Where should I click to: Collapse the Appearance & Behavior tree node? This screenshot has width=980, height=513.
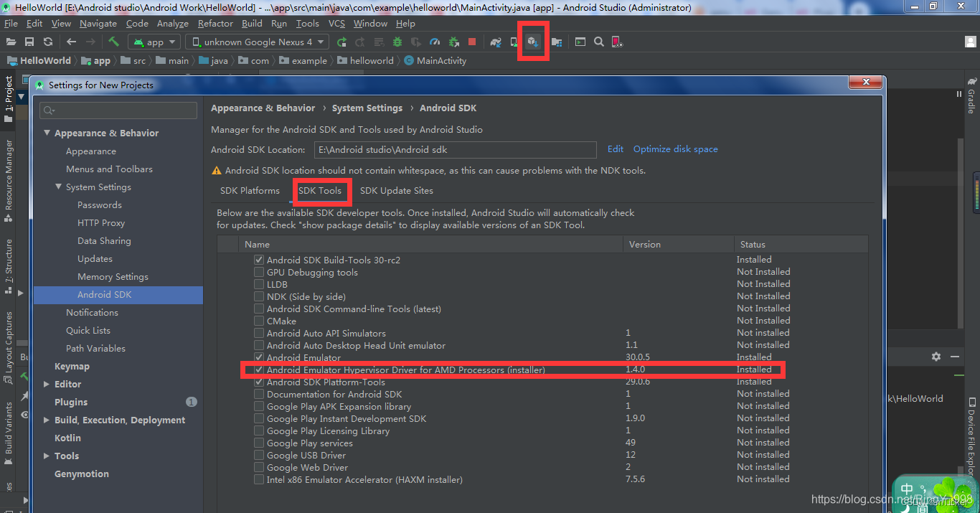point(47,133)
